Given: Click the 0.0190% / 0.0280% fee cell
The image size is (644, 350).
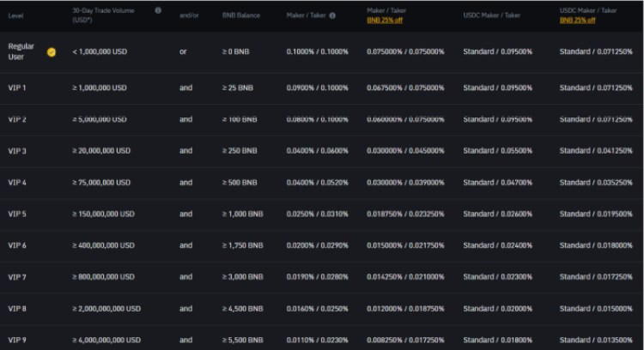Looking at the screenshot, I should pyautogui.click(x=318, y=277).
